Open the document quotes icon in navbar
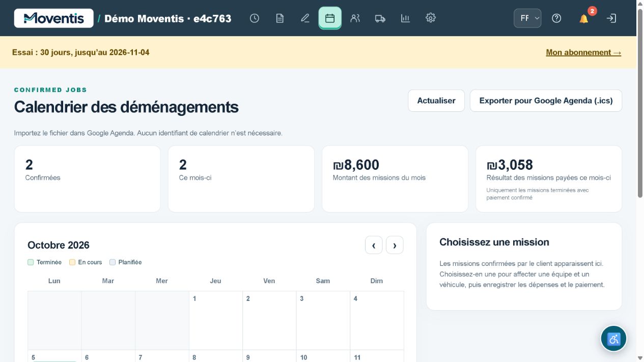This screenshot has width=644, height=362. 279,18
